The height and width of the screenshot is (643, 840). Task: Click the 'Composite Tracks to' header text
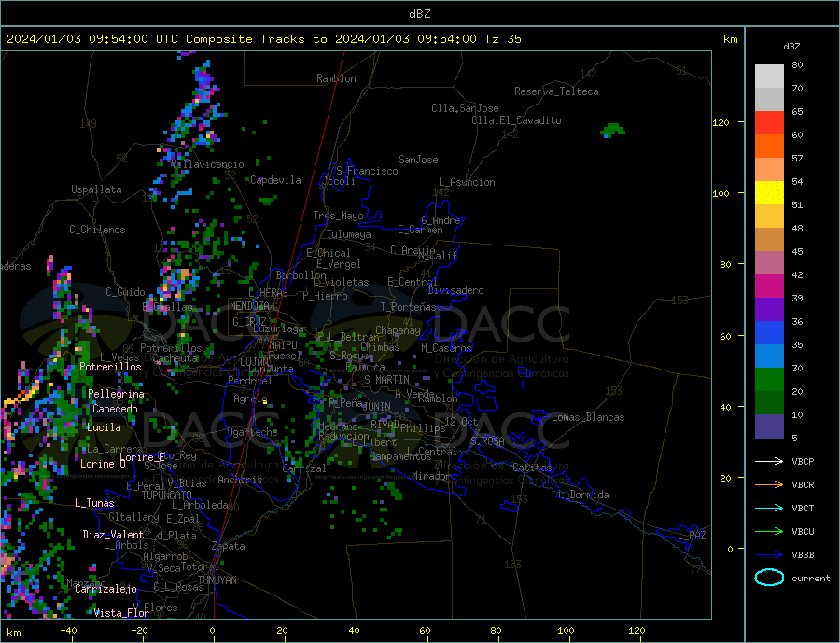click(x=256, y=39)
